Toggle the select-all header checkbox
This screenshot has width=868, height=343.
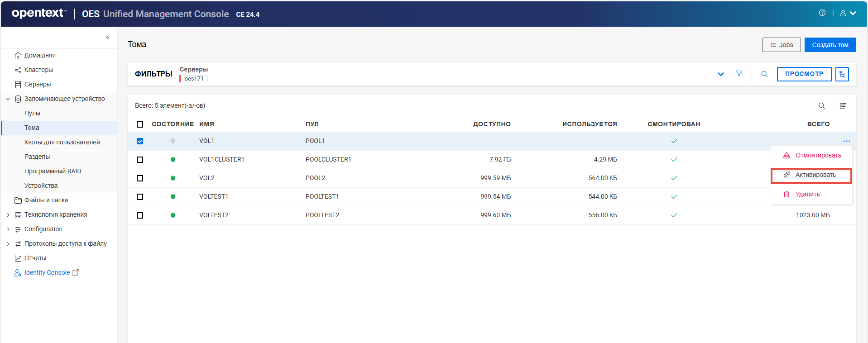[140, 124]
